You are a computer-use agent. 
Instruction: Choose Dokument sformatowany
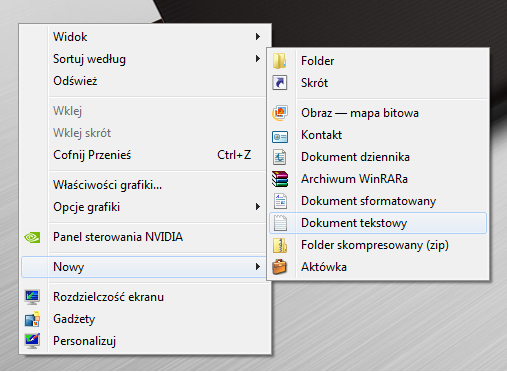click(378, 201)
